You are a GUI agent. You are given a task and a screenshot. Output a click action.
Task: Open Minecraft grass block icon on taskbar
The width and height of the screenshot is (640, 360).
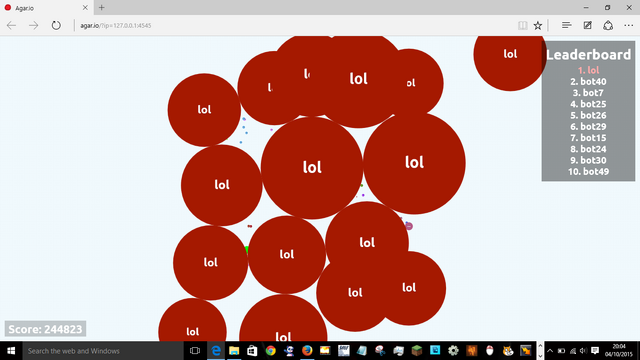(417, 351)
